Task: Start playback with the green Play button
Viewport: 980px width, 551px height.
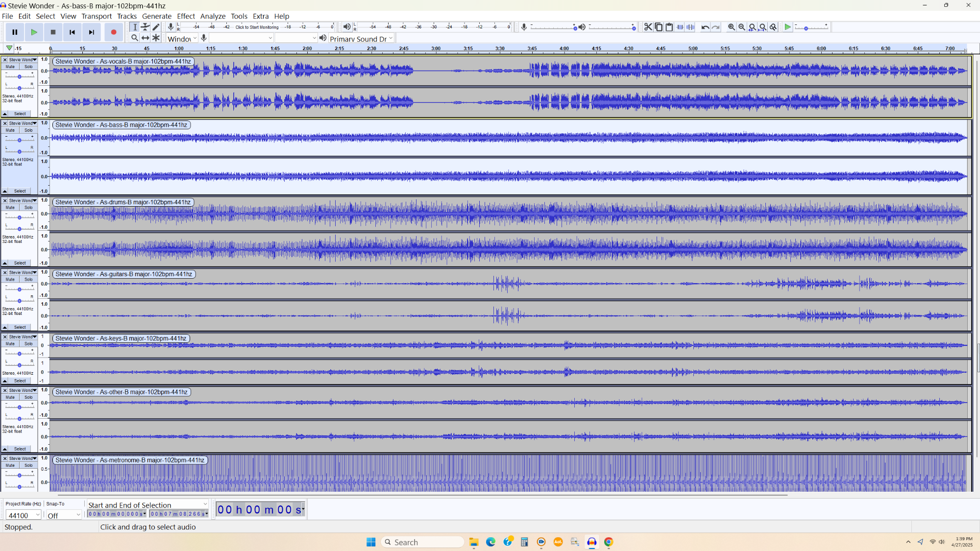Action: pos(34,32)
